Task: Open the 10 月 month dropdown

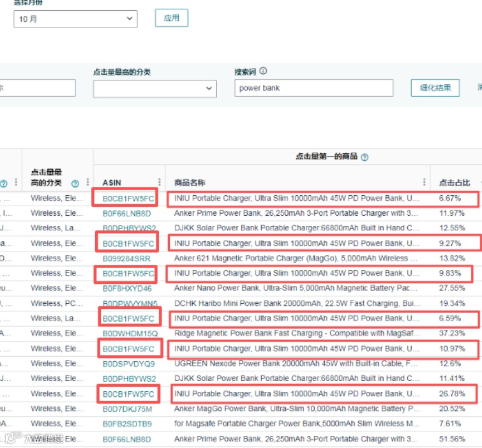Action: click(75, 19)
